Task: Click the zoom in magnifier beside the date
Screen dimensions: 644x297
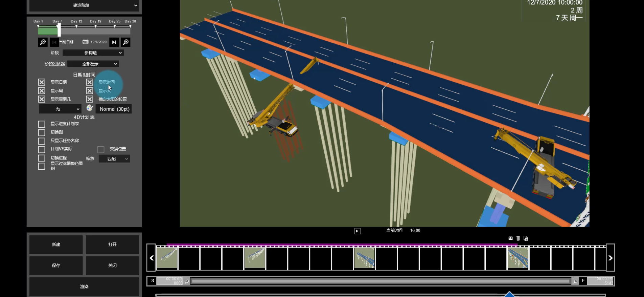Action: click(125, 42)
